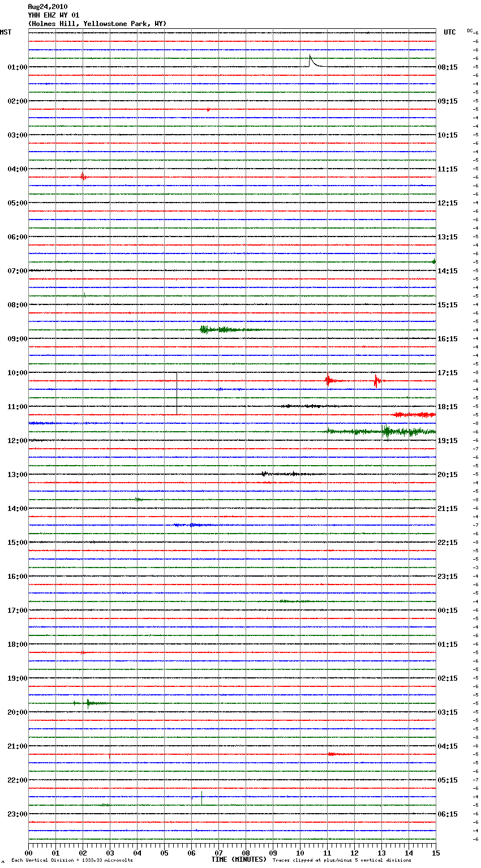Click the "03:00" MST hour label
Image resolution: width=481 pixels, height=868 pixels.
pyautogui.click(x=18, y=135)
